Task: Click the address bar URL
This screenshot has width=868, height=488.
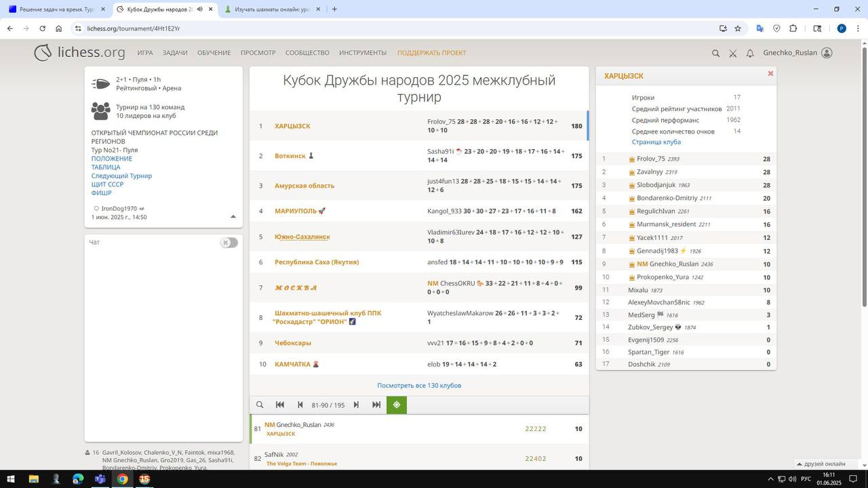Action: point(134,28)
